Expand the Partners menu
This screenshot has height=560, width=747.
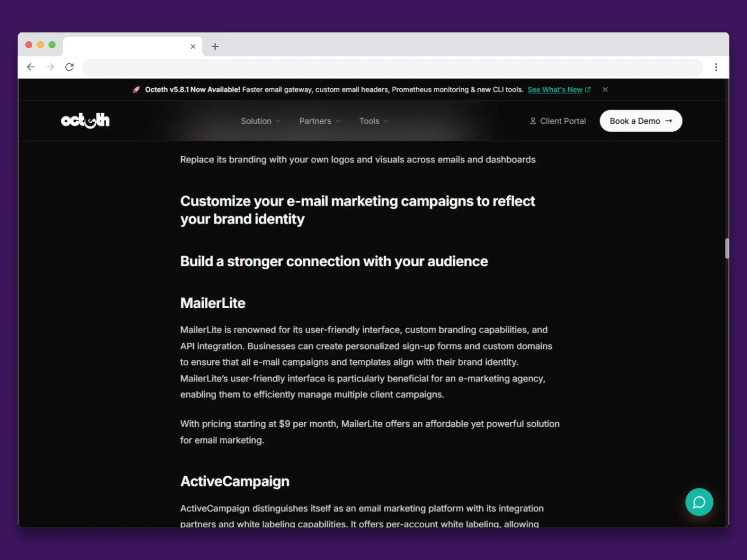point(320,121)
